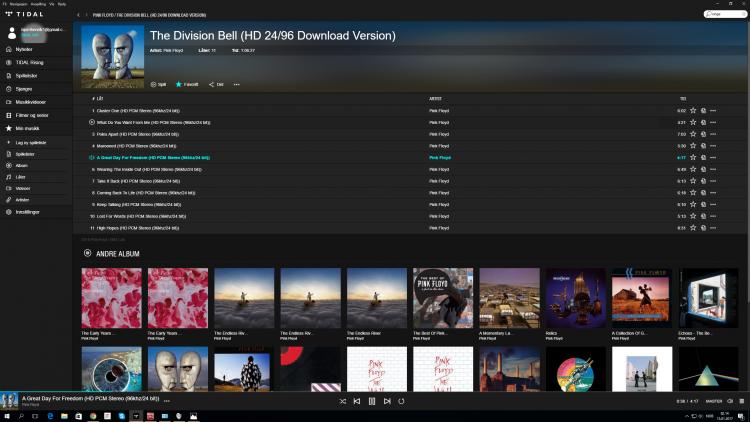
Task: Toggle shuffle in the player bar
Action: coord(343,401)
